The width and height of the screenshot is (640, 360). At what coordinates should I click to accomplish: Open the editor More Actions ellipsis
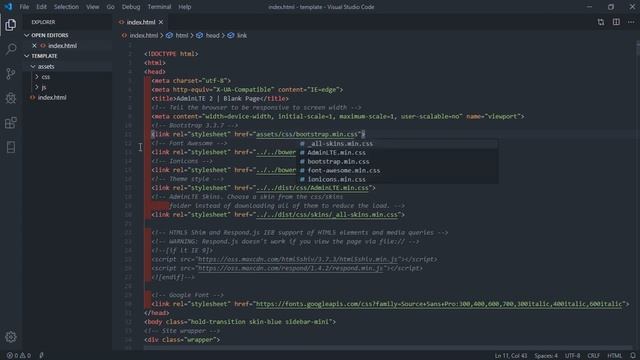click(631, 22)
